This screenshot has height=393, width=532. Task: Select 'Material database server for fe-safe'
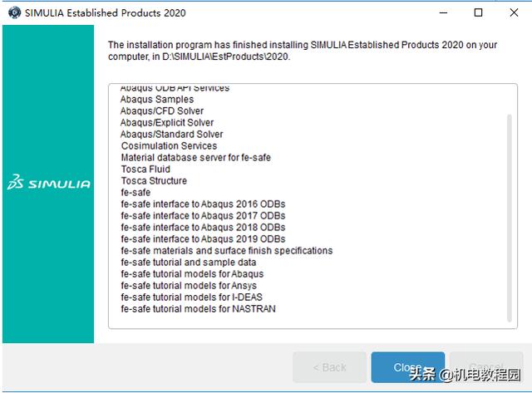click(196, 157)
